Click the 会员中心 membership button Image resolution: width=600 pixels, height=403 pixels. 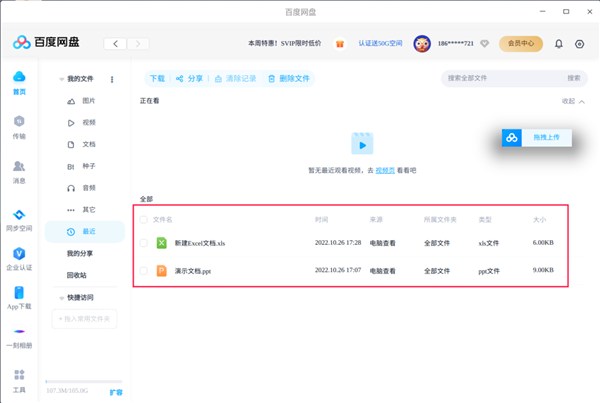pos(521,44)
